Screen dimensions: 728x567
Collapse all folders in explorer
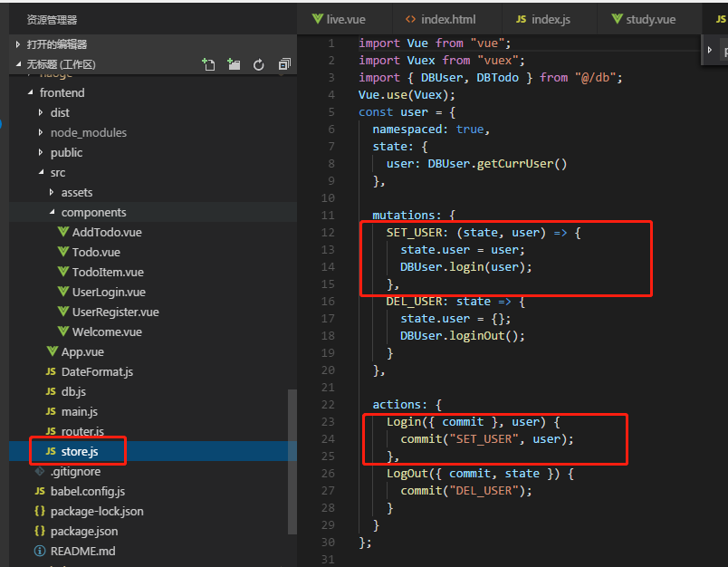point(284,64)
